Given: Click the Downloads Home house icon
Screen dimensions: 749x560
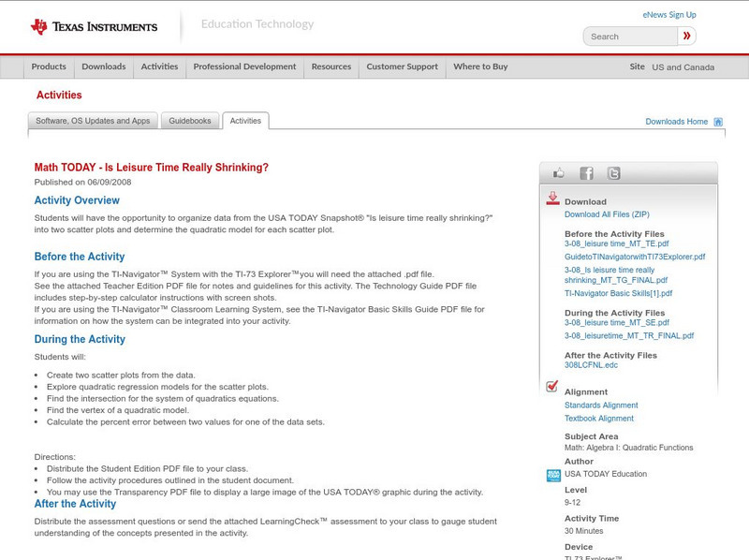Looking at the screenshot, I should [718, 122].
